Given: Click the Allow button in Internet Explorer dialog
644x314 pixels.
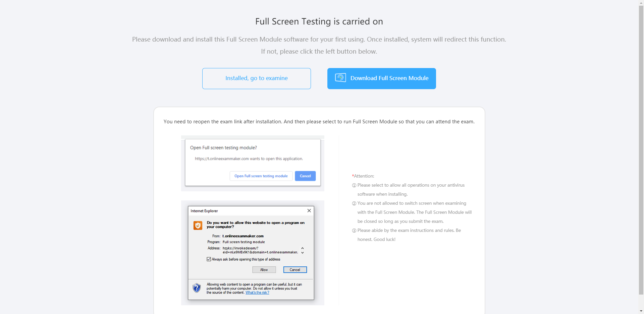Looking at the screenshot, I should [264, 270].
